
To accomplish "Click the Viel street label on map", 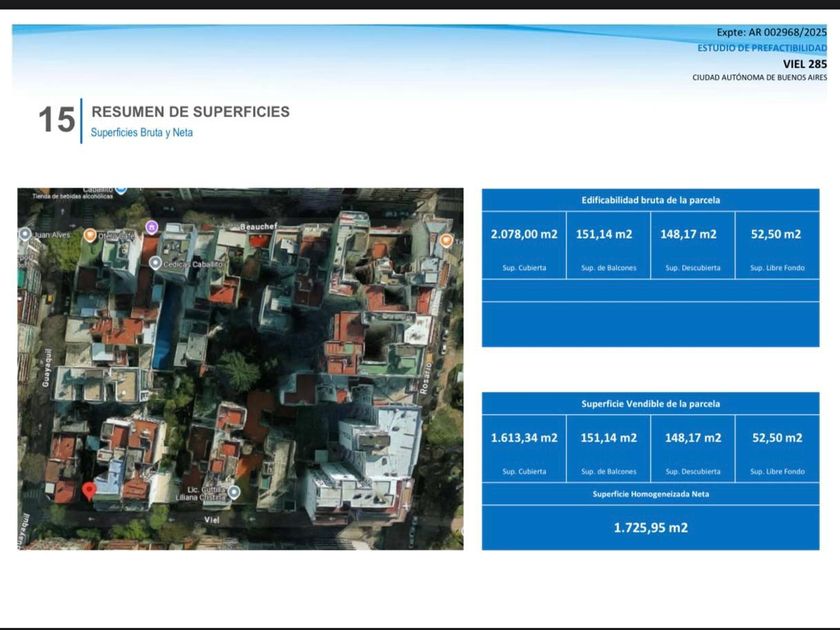I will pos(212,520).
